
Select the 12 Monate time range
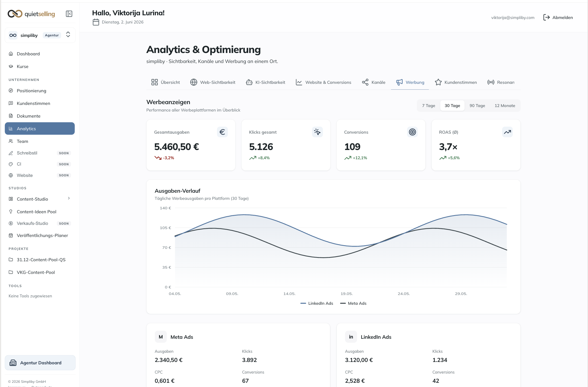coord(505,105)
